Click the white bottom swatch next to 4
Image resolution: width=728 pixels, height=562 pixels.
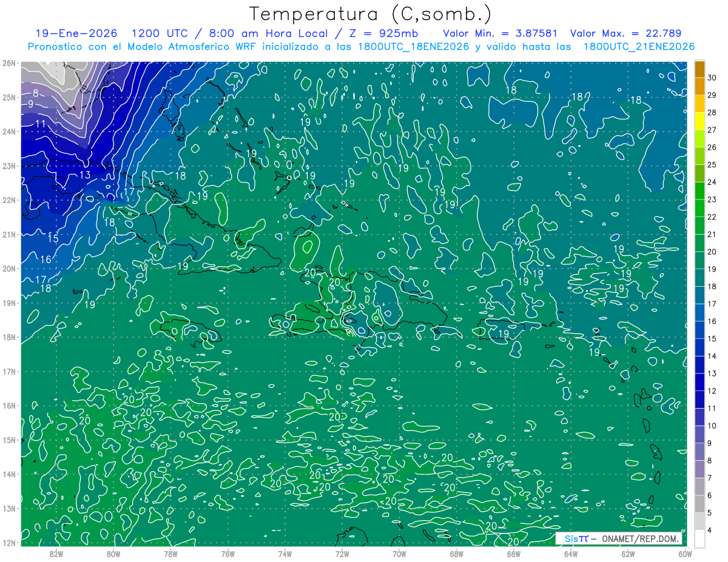coord(699,538)
